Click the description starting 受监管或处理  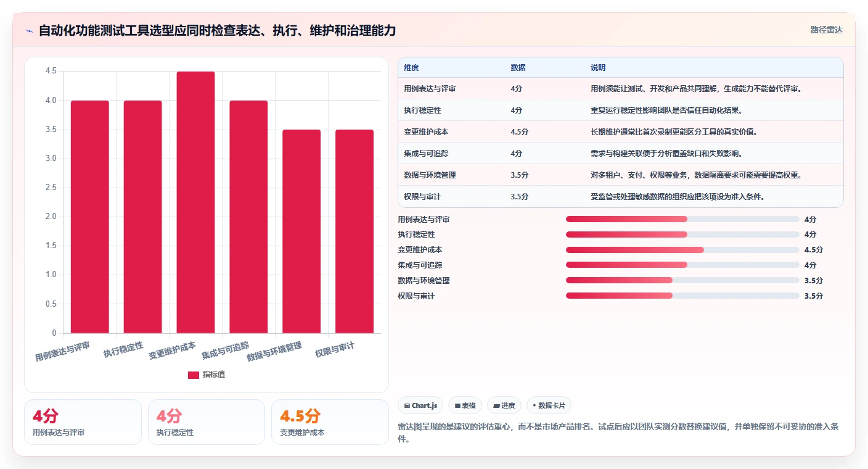(678, 197)
